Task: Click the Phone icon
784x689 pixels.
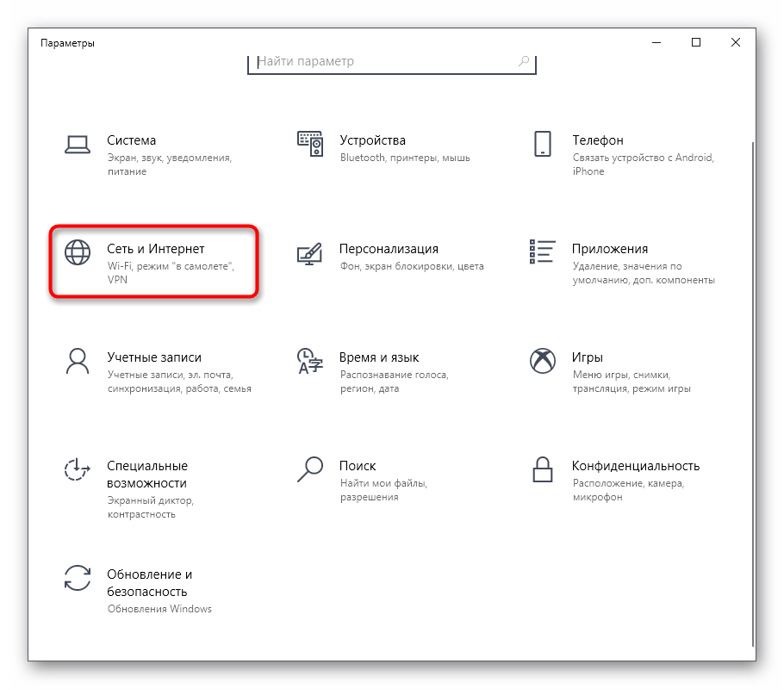Action: [x=542, y=143]
